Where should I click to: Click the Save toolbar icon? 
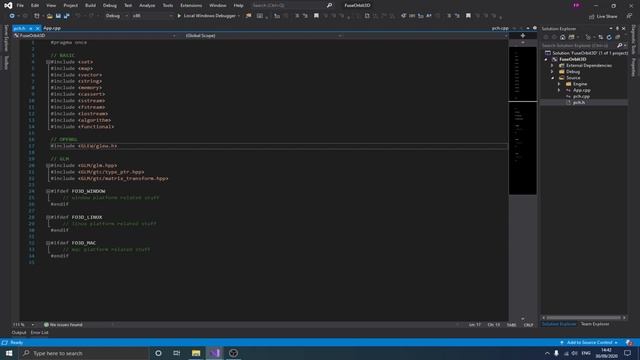[58, 16]
